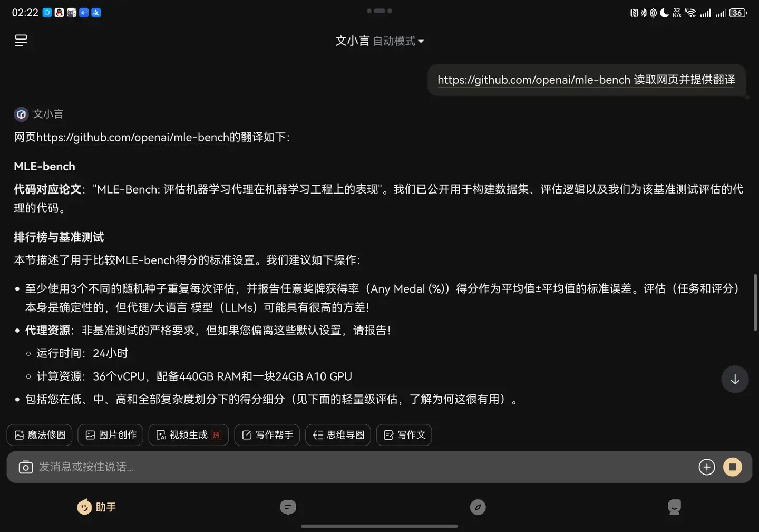Screen dimensions: 759x532
Task: Stop the response with the orange stop button
Action: pos(733,467)
